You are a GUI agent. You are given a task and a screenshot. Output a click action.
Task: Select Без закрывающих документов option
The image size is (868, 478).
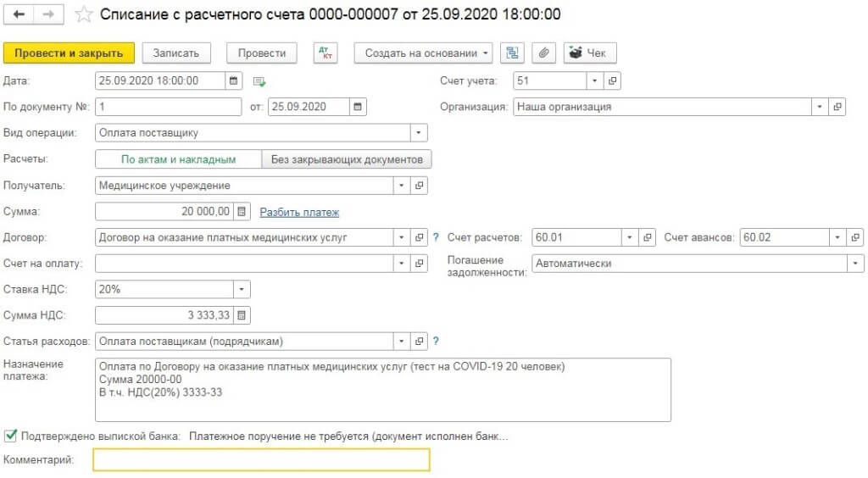tap(347, 159)
